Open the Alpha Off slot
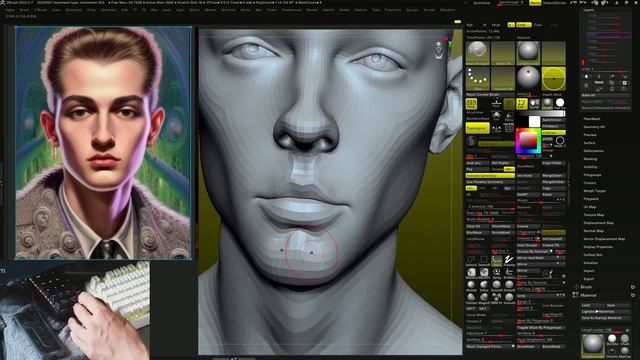 tap(503, 53)
